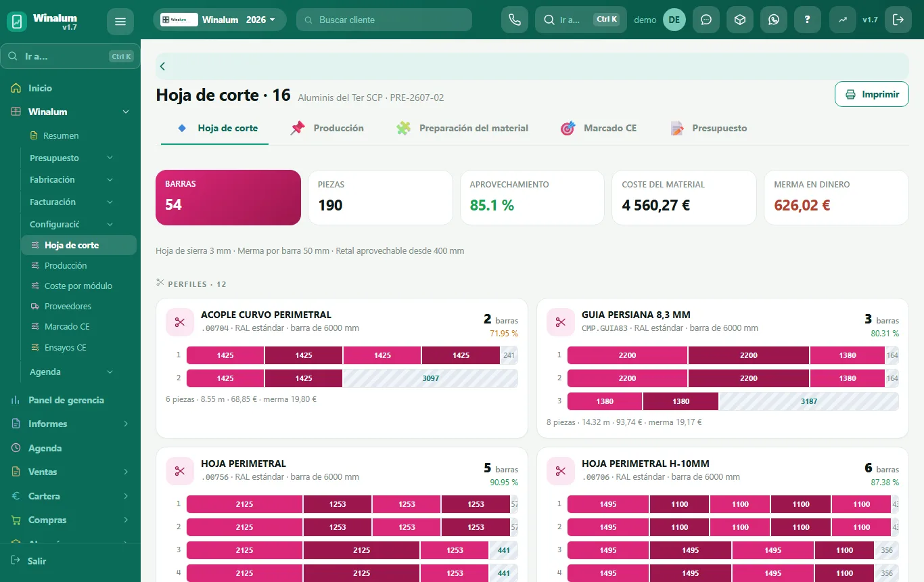The width and height of the screenshot is (924, 582).
Task: Click the 3097 leftover segment in ACOPLE CURVO
Action: tap(431, 378)
